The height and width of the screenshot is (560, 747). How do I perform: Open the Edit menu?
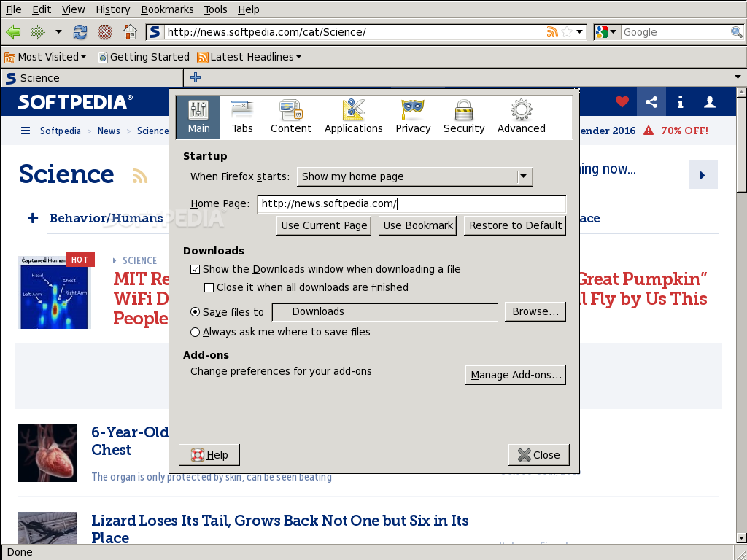pos(42,9)
